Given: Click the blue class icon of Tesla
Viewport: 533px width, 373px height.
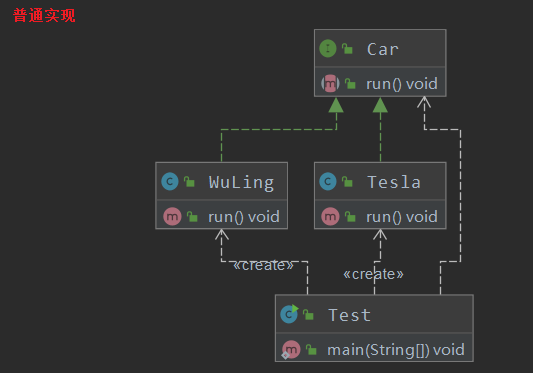Looking at the screenshot, I should [328, 182].
